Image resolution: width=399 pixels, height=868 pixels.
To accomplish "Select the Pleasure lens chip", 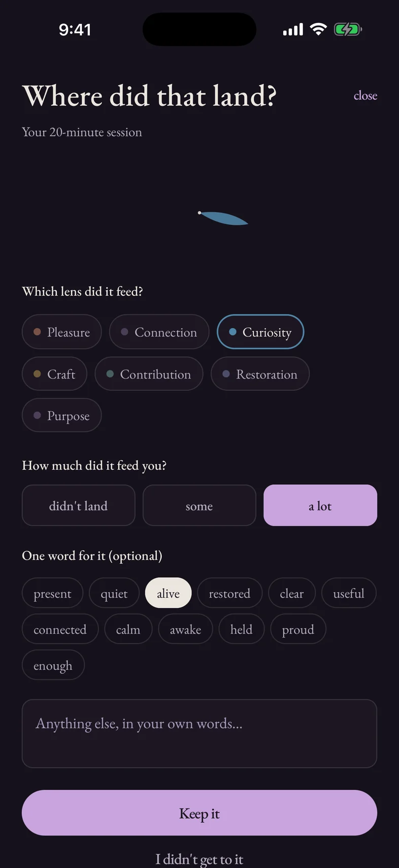I will pos(62,332).
